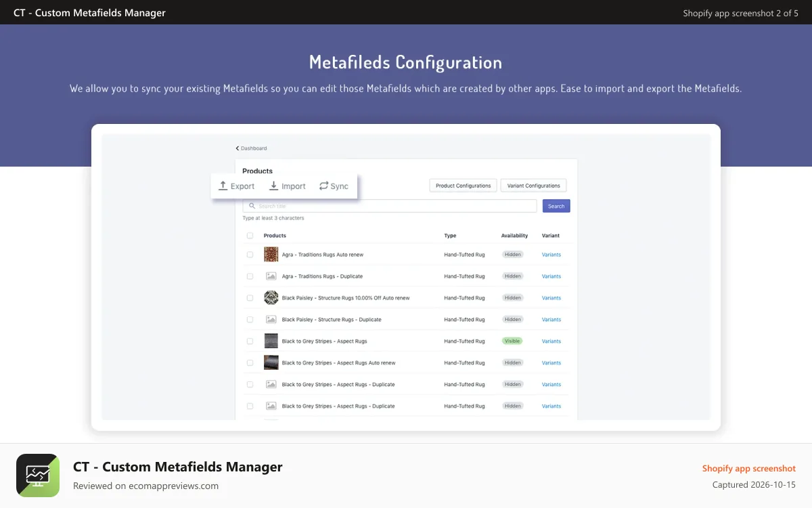Click 'Type at least 3 characters' hint
Viewport: 812px width, 508px height.
[273, 218]
